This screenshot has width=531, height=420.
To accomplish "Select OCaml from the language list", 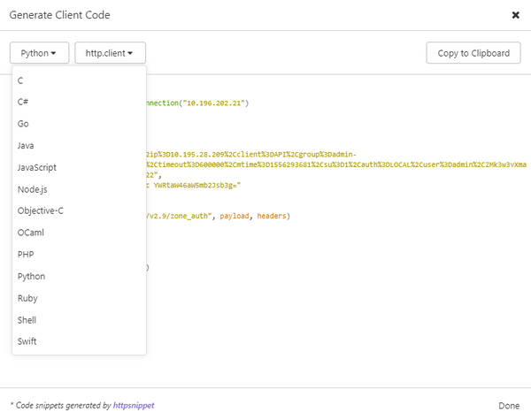I will tap(79, 233).
